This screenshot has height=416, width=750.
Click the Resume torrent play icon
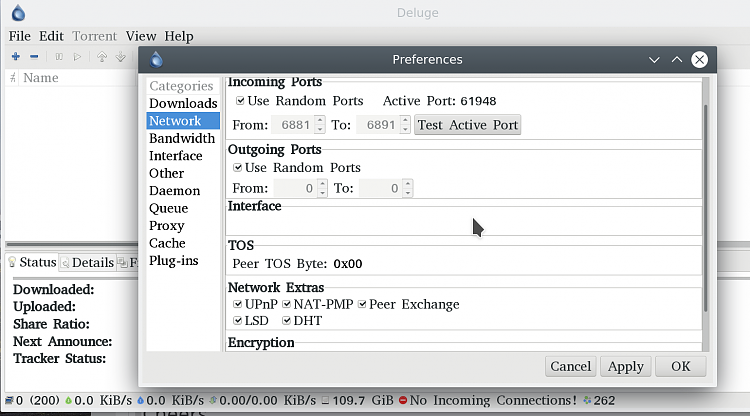[x=77, y=57]
